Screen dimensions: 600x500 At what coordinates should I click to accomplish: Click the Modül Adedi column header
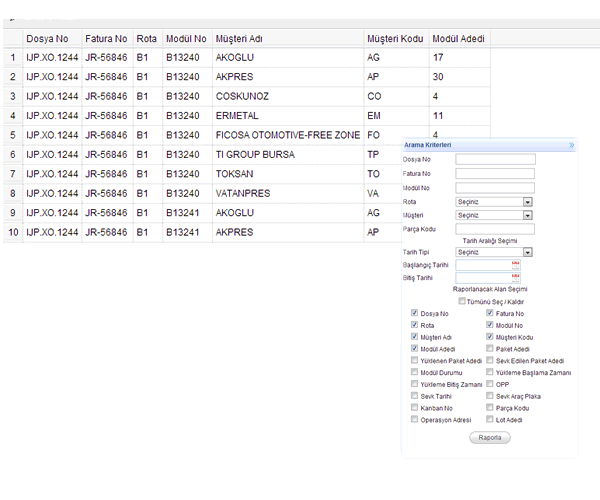tap(459, 38)
